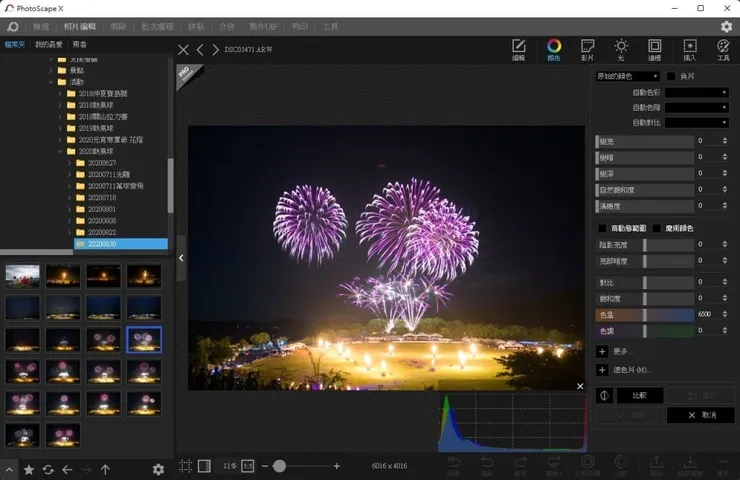Open PhotoScape settings gear at top right
The height and width of the screenshot is (480, 740).
click(726, 27)
